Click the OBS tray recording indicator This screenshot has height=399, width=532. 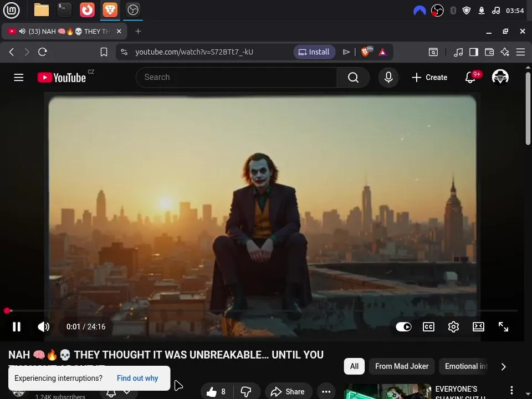point(437,11)
